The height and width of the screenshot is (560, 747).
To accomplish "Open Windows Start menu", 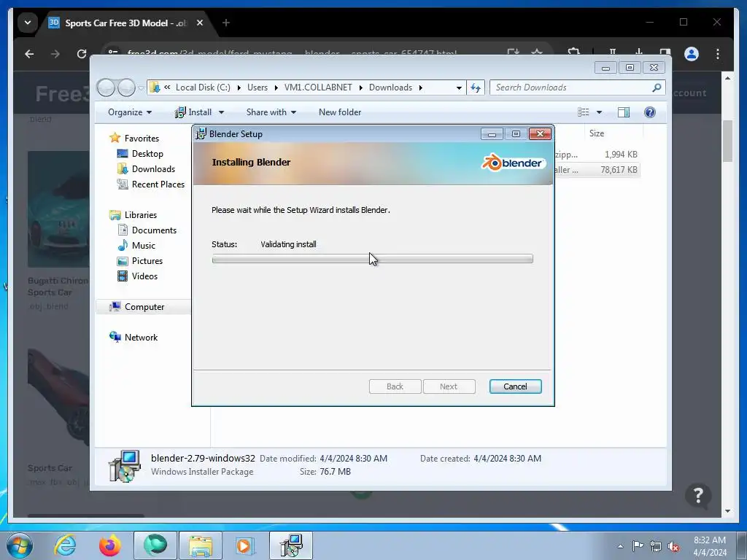I will pyautogui.click(x=20, y=545).
